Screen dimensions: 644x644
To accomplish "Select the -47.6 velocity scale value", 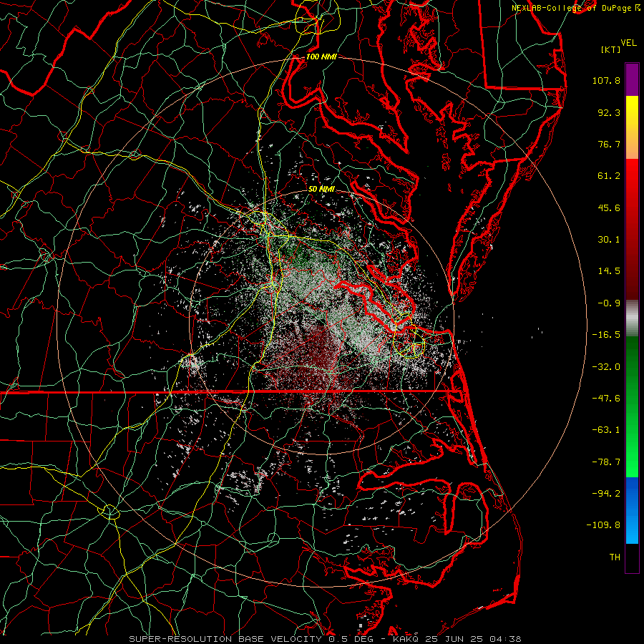I will click(x=606, y=399).
